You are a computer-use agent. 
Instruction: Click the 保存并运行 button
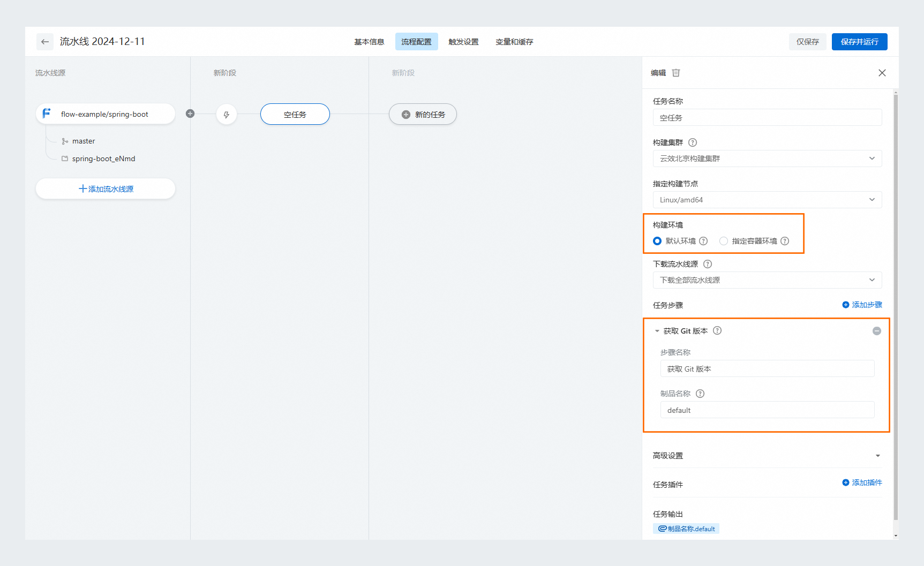coord(859,42)
